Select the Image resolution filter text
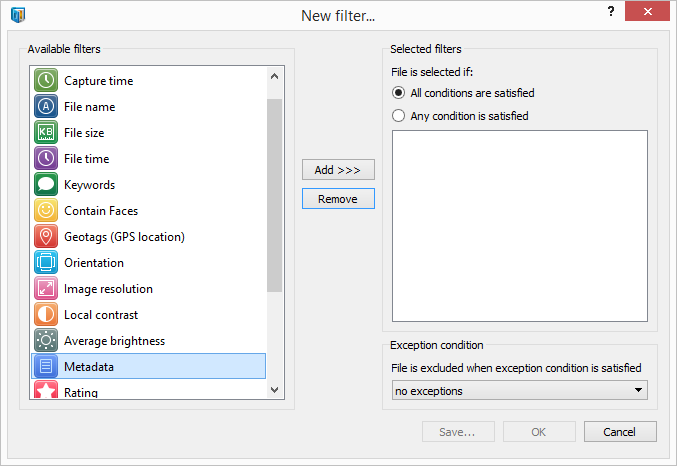 pyautogui.click(x=108, y=288)
